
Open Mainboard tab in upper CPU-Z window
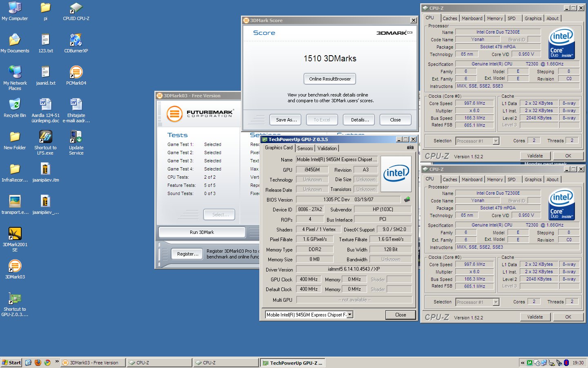click(472, 18)
